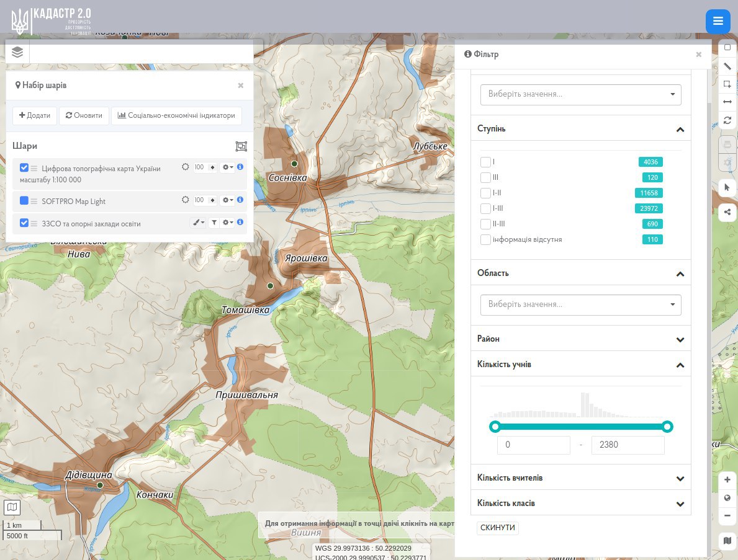
Task: Open brush style dropdown for ЗЗСО layer
Action: click(x=199, y=223)
